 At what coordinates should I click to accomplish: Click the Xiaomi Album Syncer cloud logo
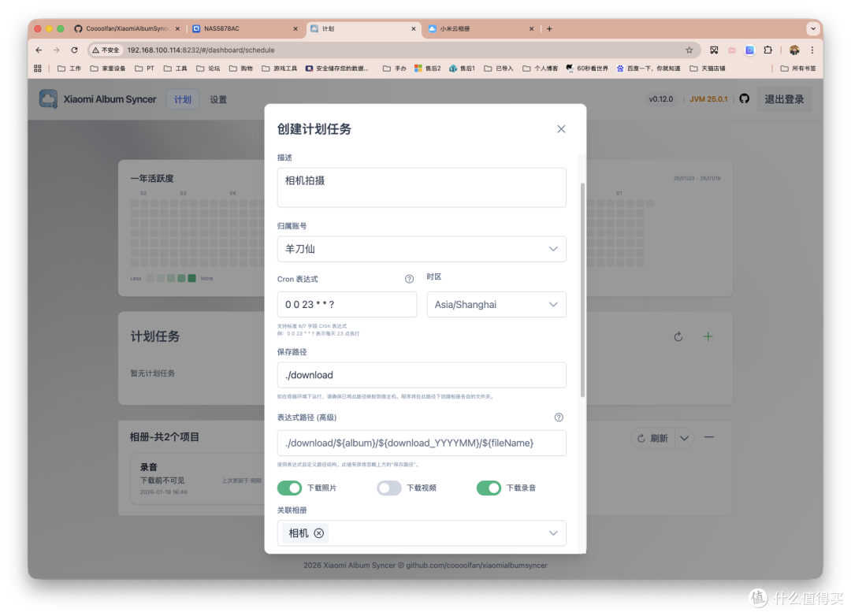48,98
